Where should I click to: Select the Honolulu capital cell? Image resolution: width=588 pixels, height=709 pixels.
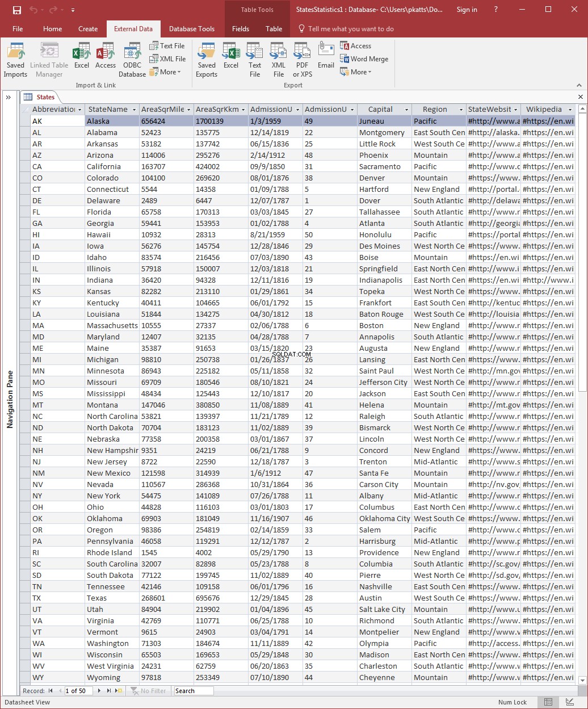pos(384,234)
